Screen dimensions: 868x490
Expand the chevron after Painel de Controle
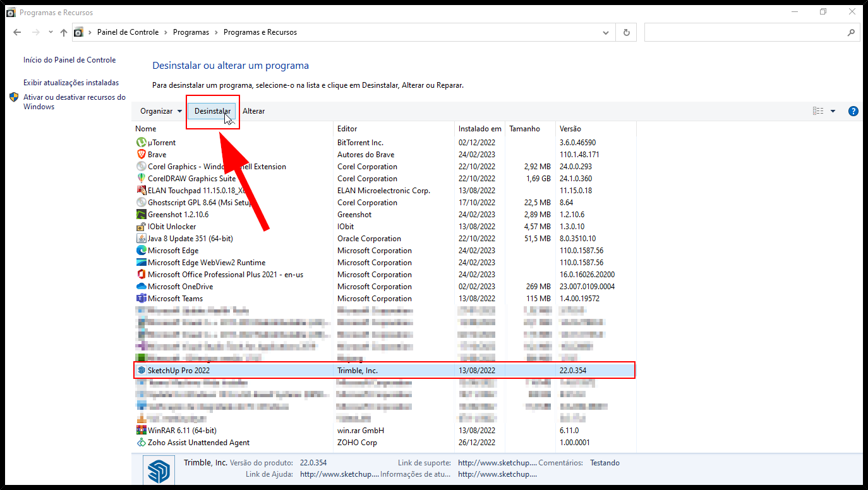click(166, 32)
